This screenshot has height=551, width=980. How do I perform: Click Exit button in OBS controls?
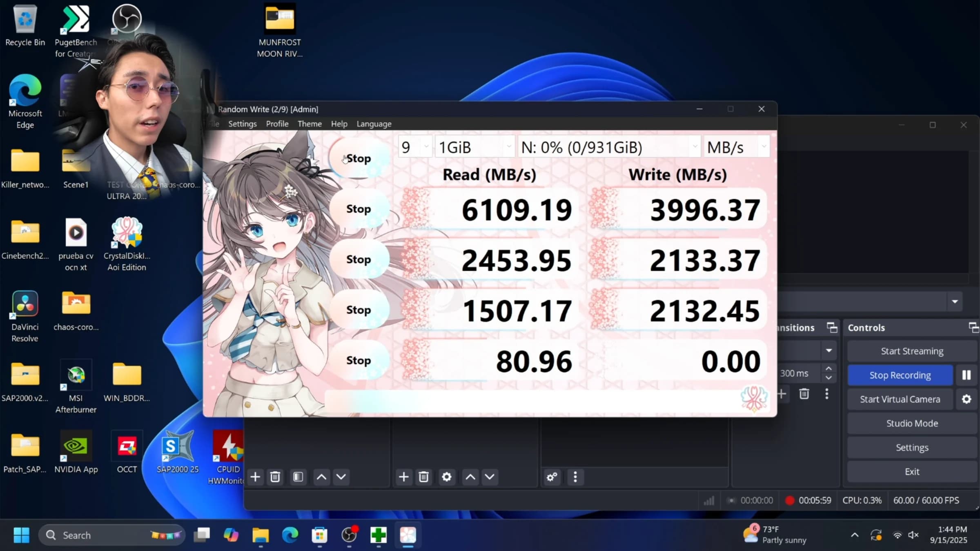[912, 471]
